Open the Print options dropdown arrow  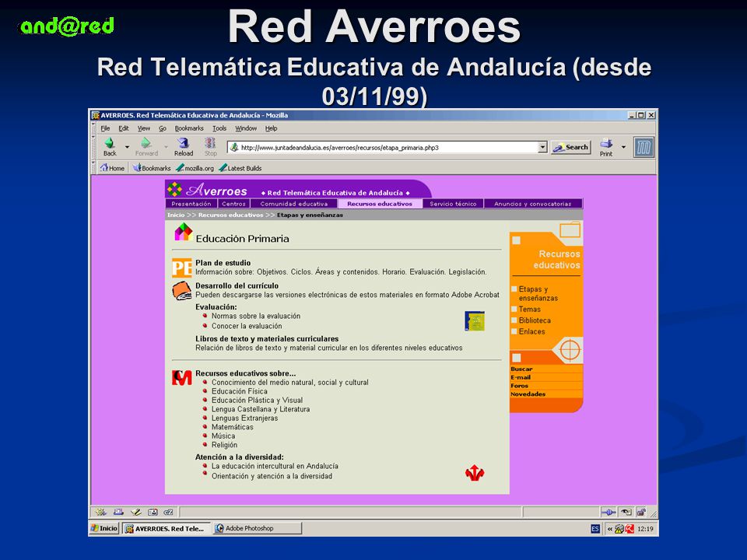[x=623, y=147]
